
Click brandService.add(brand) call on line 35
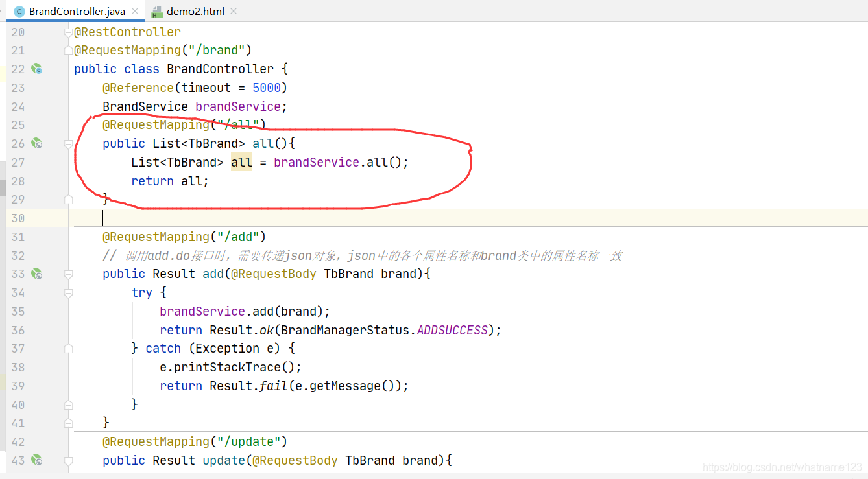click(245, 311)
